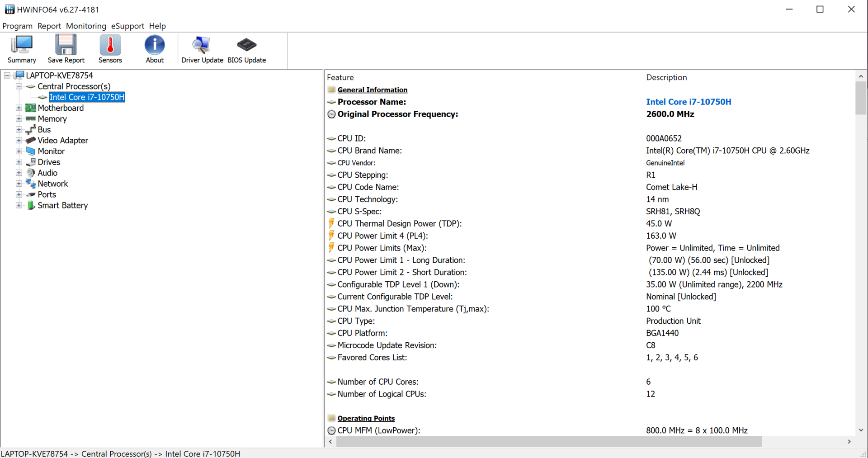
Task: Click the HWiNFO64 title bar app icon
Action: tap(9, 9)
